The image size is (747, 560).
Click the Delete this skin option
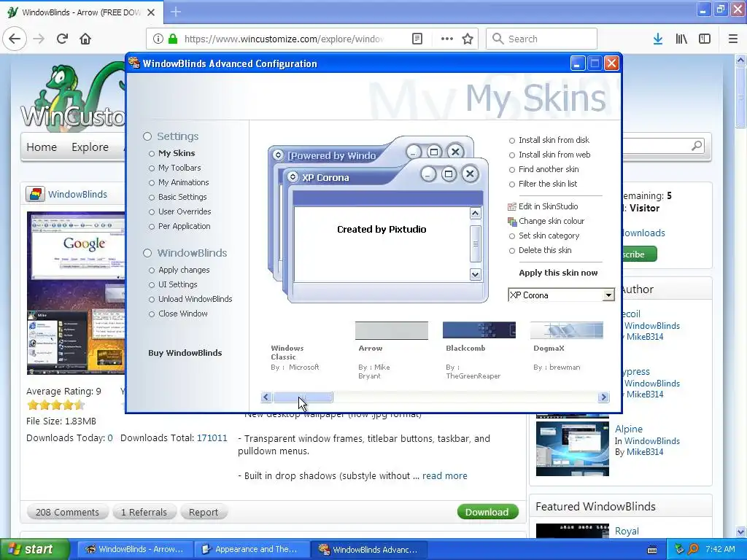544,250
